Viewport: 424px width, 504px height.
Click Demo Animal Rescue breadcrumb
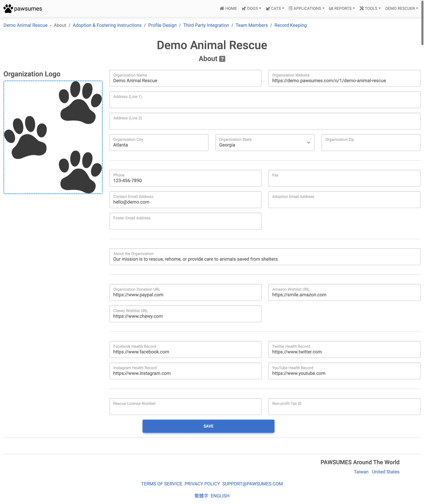coord(25,25)
